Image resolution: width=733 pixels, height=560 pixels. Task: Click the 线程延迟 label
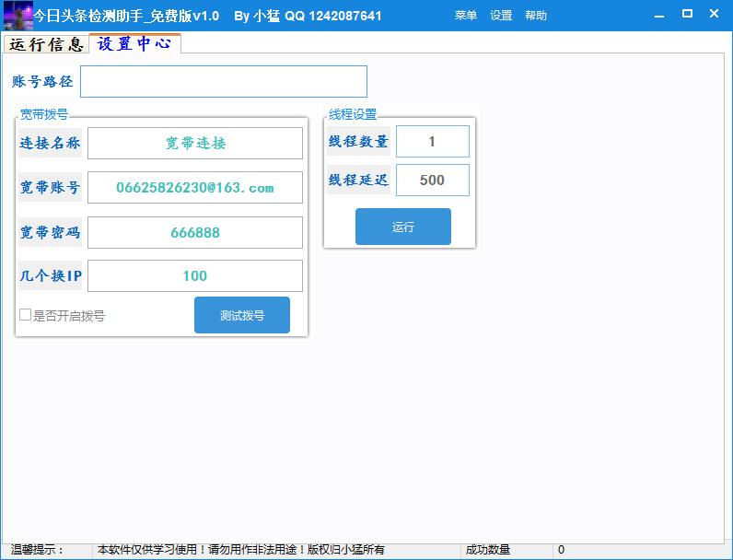(358, 180)
